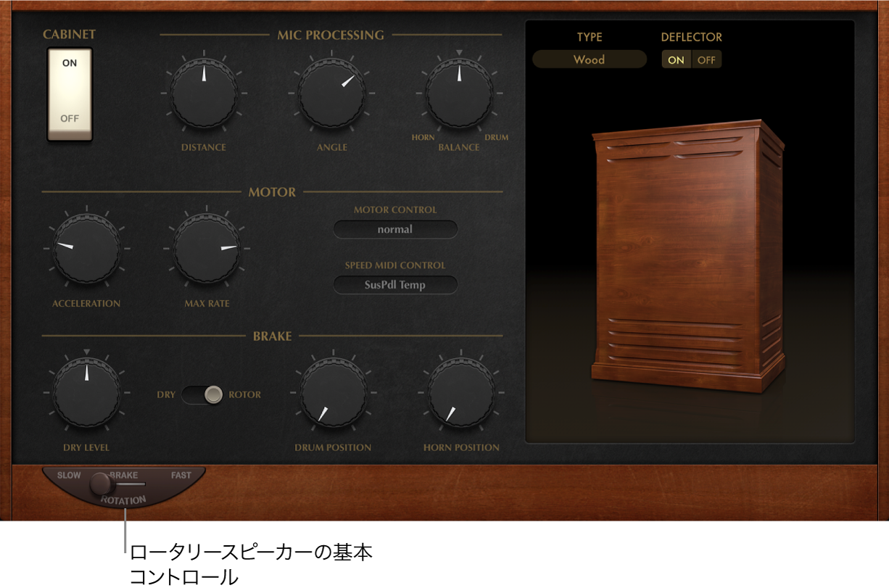Image resolution: width=889 pixels, height=588 pixels.
Task: Open the Speed MIDI Control menu showing SusPdl Temp
Action: click(395, 284)
